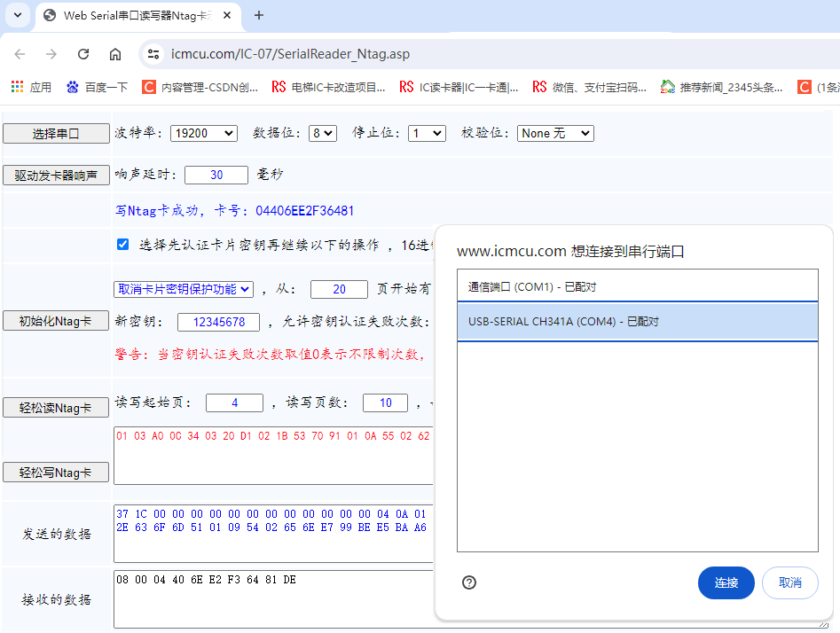The height and width of the screenshot is (633, 840).
Task: Toggle the card key authentication checkbox
Action: point(122,245)
